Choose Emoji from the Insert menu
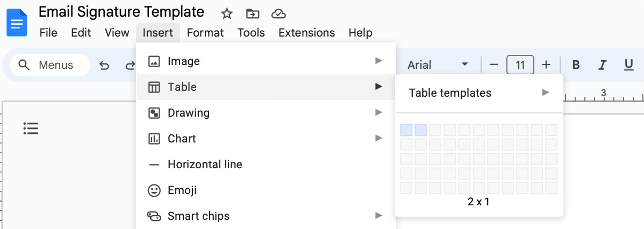Image resolution: width=644 pixels, height=229 pixels. pos(182,190)
